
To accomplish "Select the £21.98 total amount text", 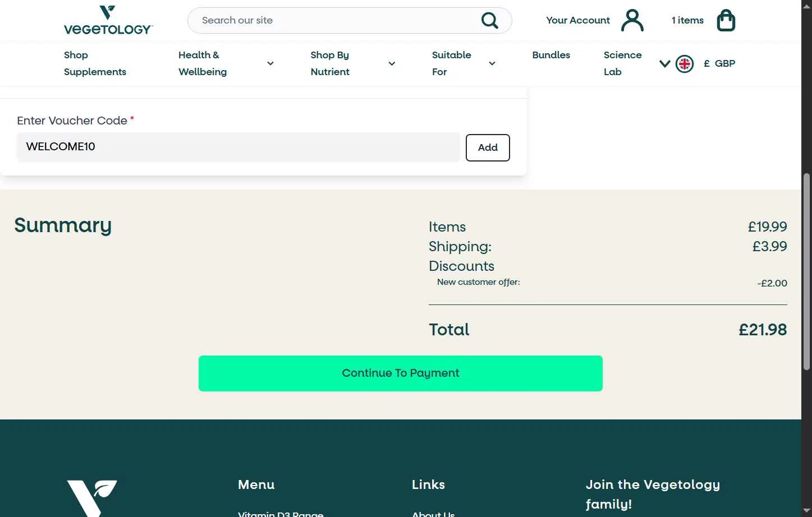I will tap(763, 330).
